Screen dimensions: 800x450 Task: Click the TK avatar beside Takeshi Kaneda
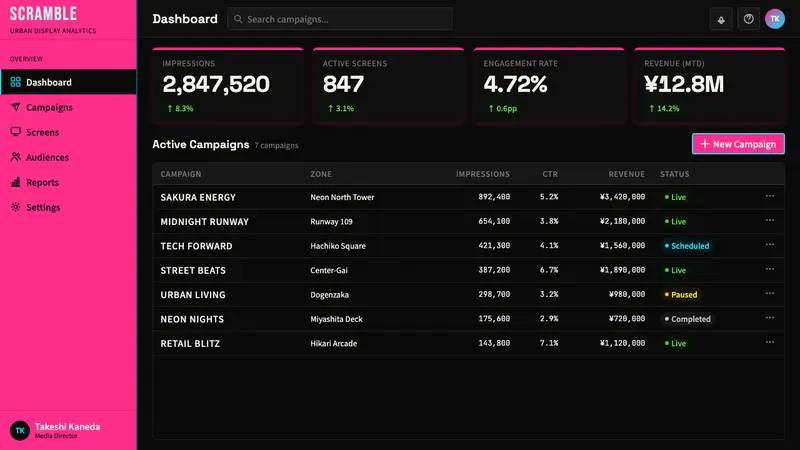(20, 431)
